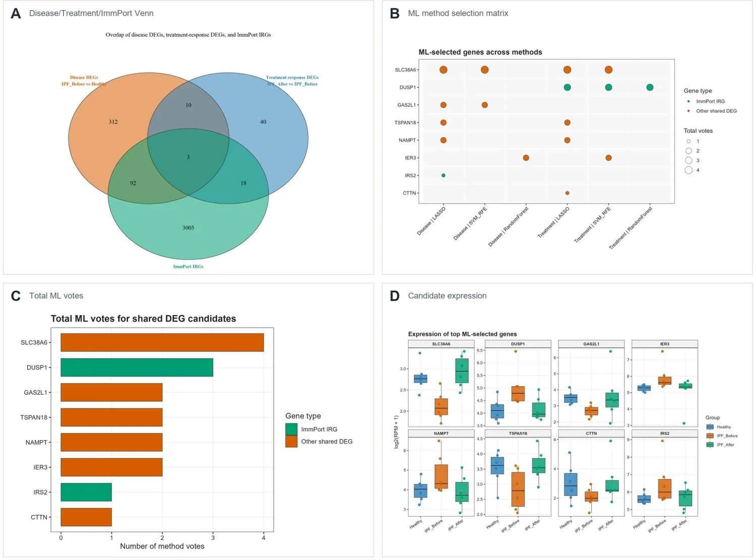Screen dimensions: 756x560
Task: Click the TSPAN18 facet header in panel D
Action: click(x=518, y=433)
